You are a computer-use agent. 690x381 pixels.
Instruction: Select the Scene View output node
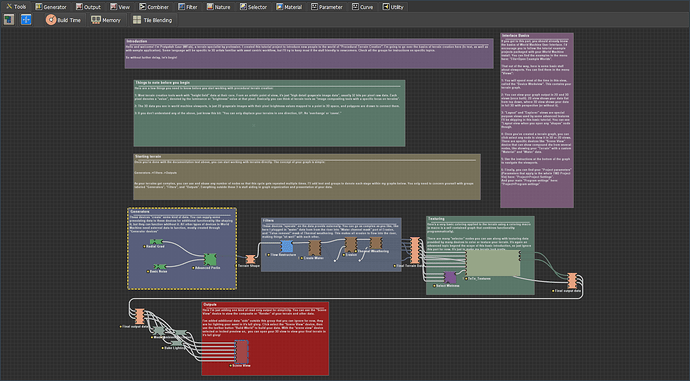[242, 352]
